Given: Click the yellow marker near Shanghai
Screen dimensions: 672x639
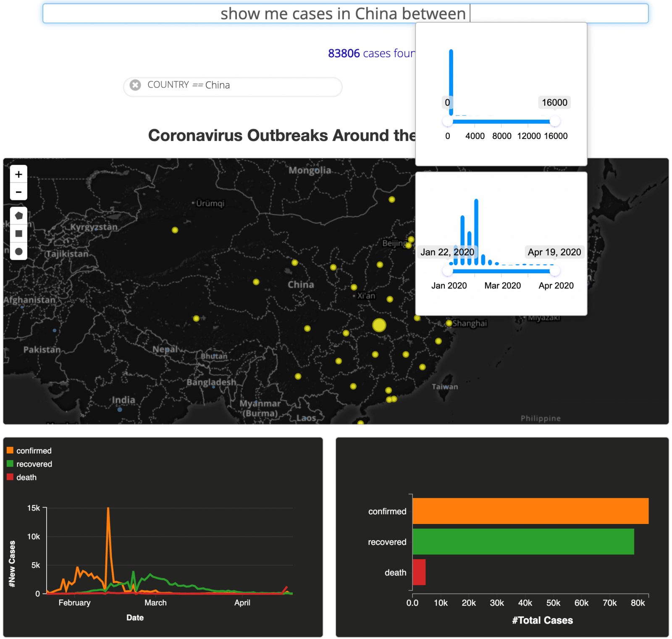Looking at the screenshot, I should click(x=449, y=323).
